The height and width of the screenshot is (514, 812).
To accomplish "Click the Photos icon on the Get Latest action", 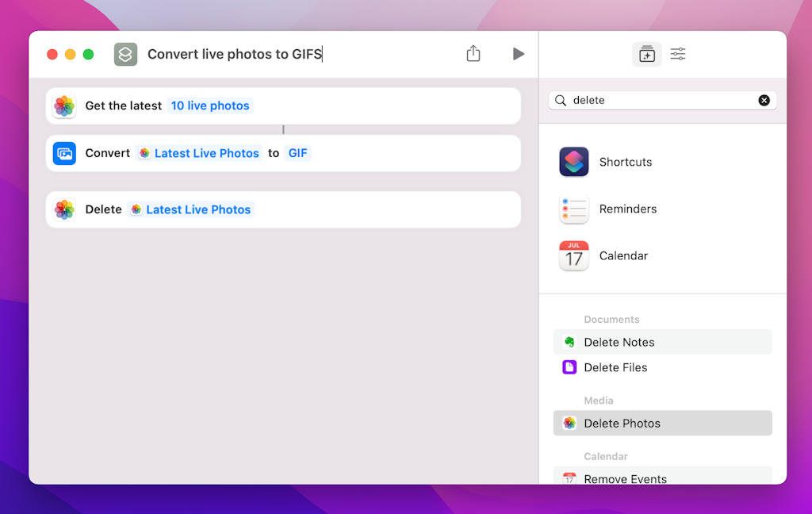I will (x=64, y=105).
